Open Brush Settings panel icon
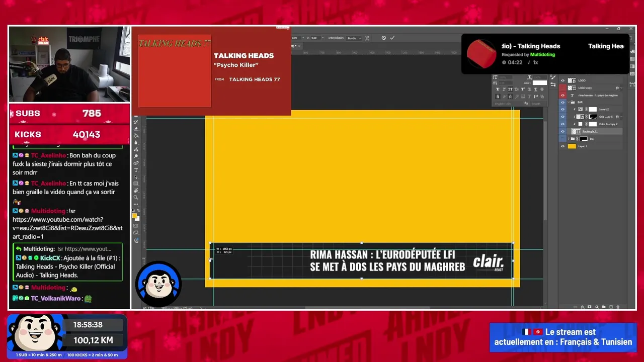Viewport: 644px width, 362px height. point(553,77)
